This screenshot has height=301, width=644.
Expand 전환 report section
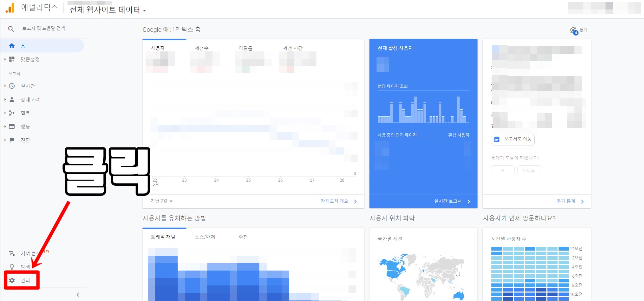pos(5,140)
